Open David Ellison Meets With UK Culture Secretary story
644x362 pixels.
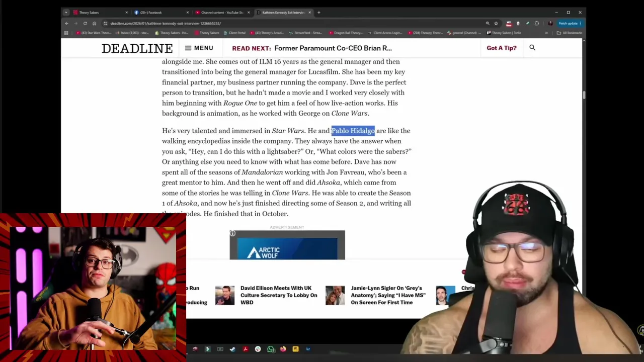(x=279, y=295)
